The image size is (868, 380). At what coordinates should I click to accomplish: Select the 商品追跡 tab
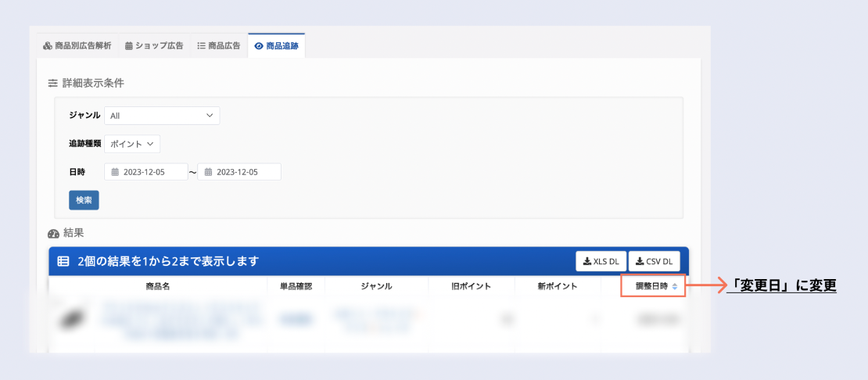[276, 46]
